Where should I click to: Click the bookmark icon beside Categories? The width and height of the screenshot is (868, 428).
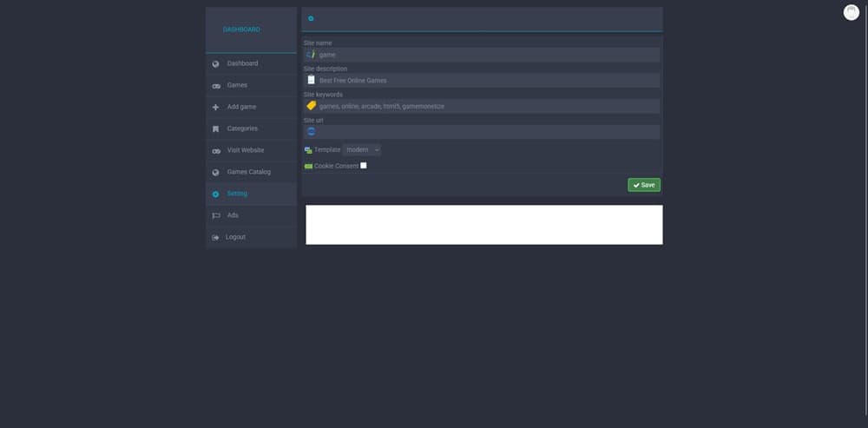tap(215, 128)
